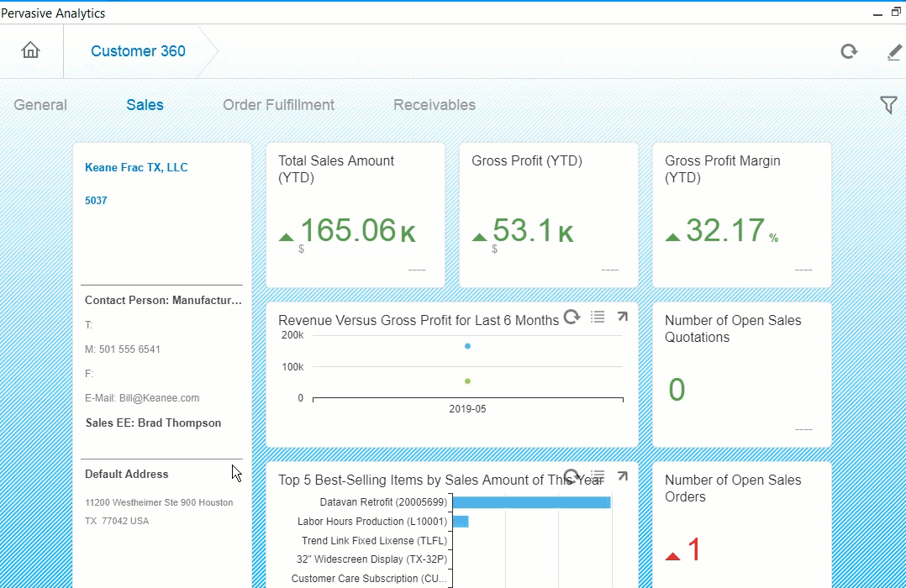The width and height of the screenshot is (906, 588).
Task: Open edit mode with the pencil icon
Action: 894,52
